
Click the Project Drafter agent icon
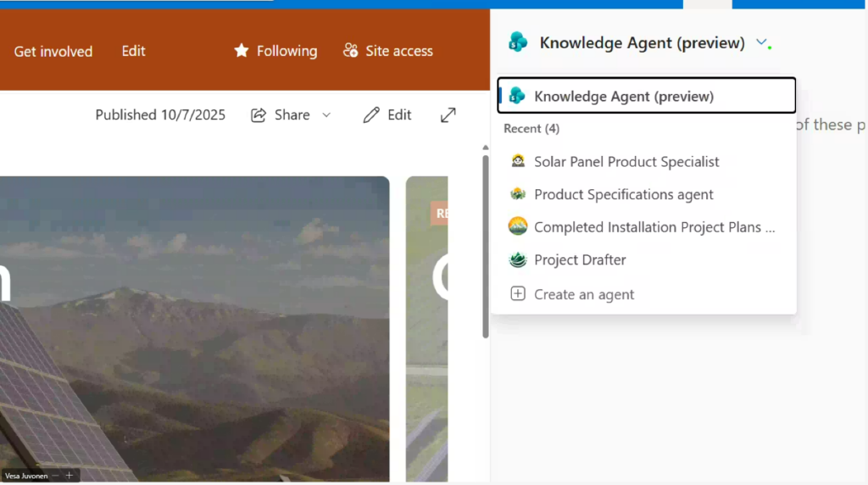pos(517,260)
